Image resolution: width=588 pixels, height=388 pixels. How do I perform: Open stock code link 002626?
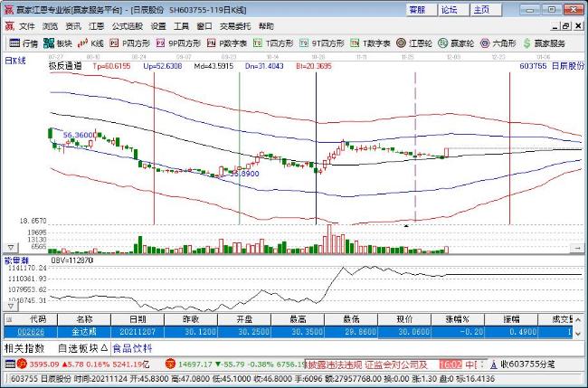[x=31, y=332]
